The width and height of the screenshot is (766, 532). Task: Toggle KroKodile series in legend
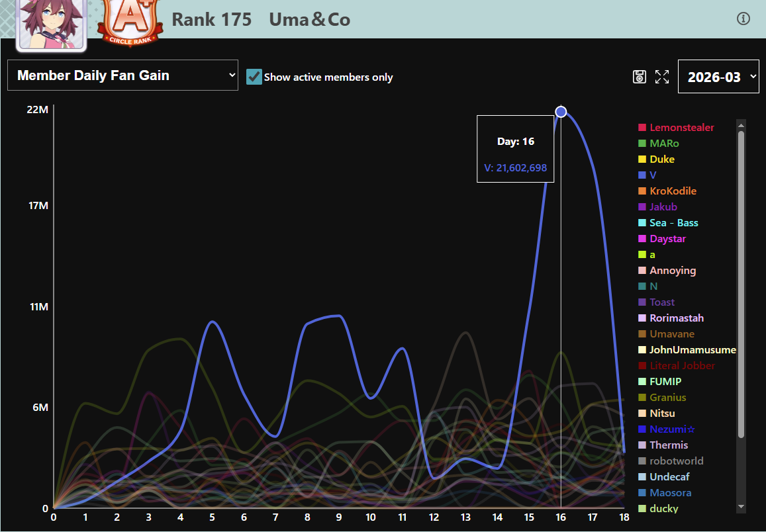[667, 191]
